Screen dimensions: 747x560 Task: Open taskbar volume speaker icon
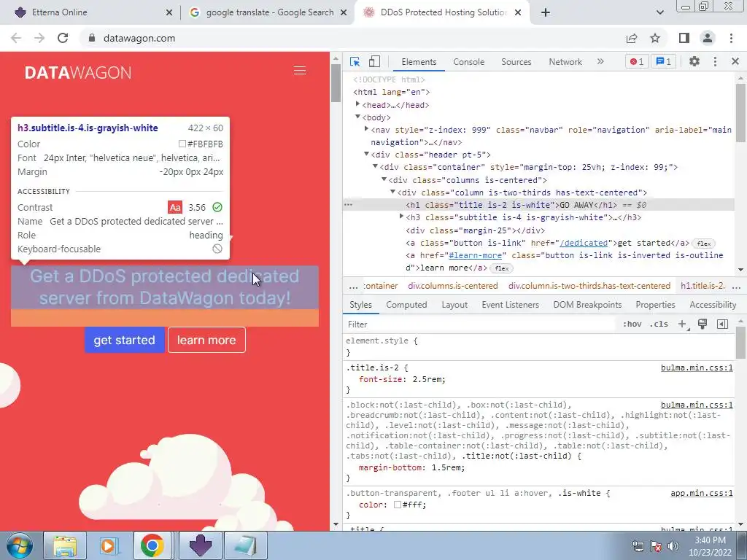(x=673, y=545)
